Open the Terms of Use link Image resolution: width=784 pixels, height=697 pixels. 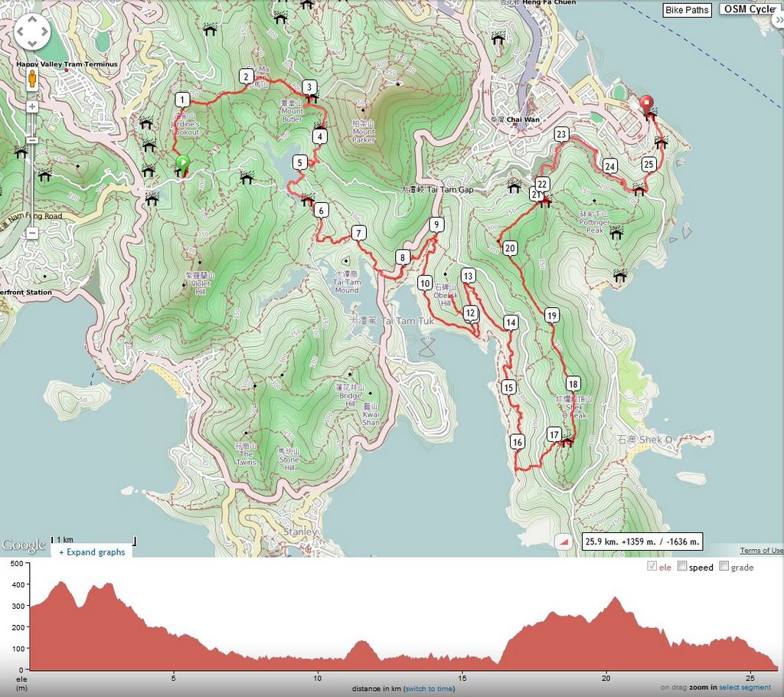click(761, 551)
